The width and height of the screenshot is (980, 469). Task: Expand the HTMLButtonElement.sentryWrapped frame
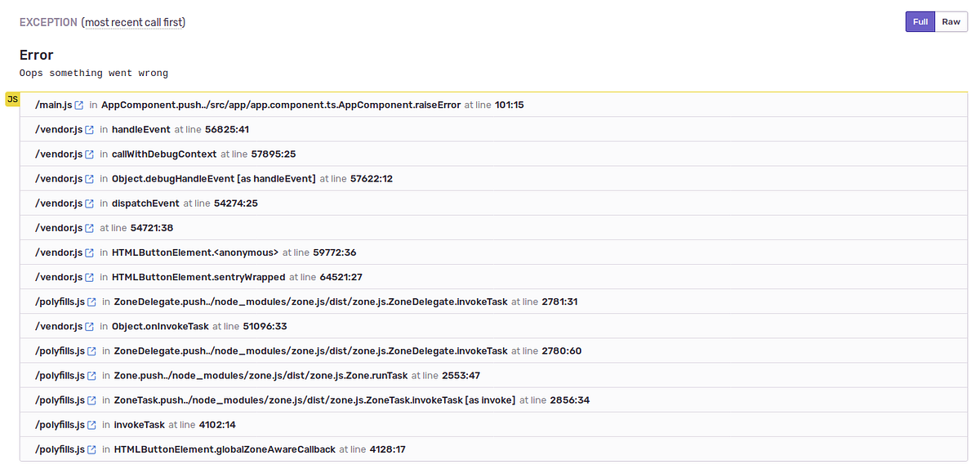493,277
